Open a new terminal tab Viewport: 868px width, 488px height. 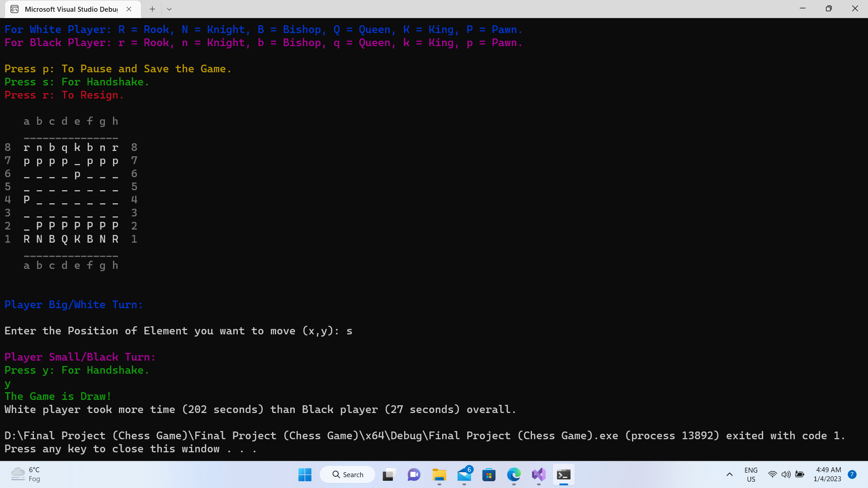152,9
